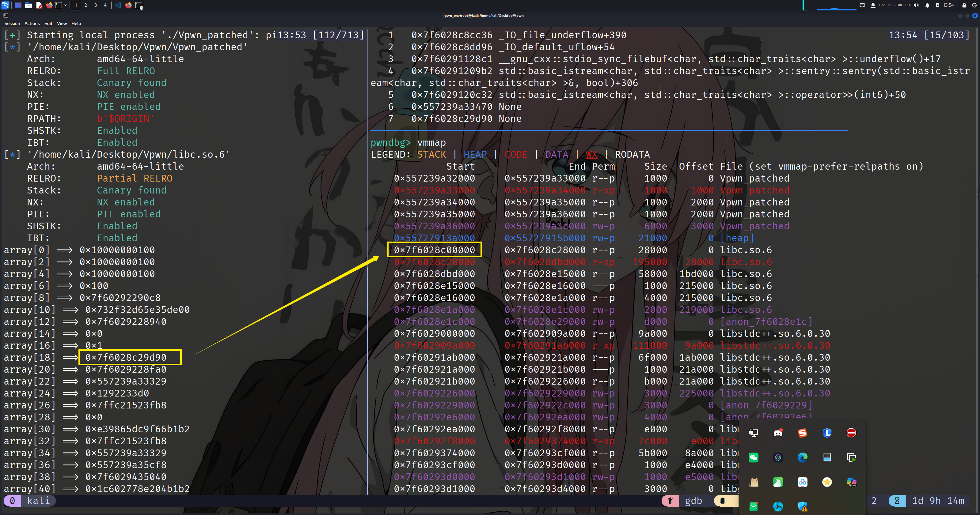
Task: Open the Session menu
Action: click(12, 24)
